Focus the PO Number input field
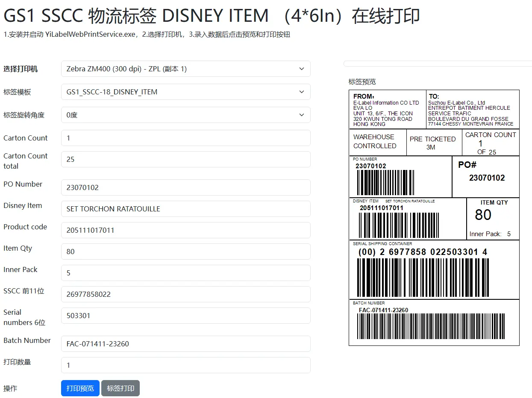 (x=185, y=187)
